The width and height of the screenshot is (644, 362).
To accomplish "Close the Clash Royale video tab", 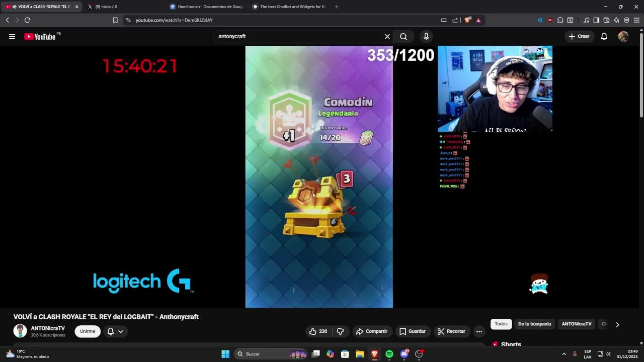I will click(77, 7).
